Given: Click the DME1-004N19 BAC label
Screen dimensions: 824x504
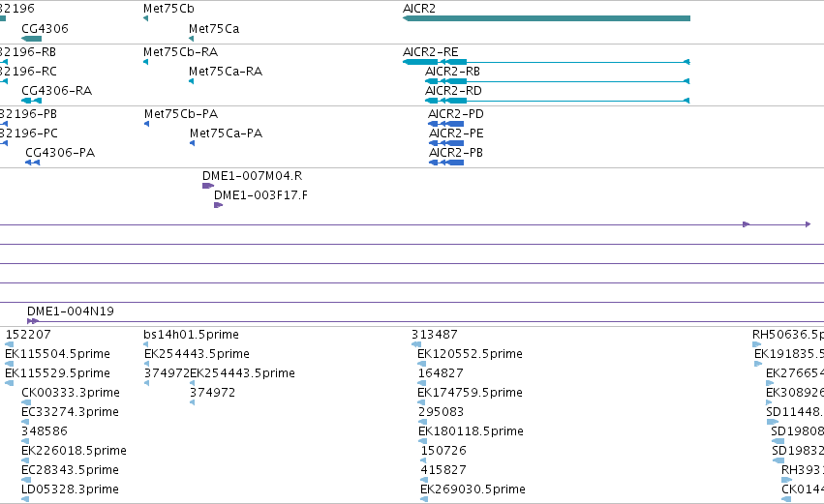Looking at the screenshot, I should [71, 311].
